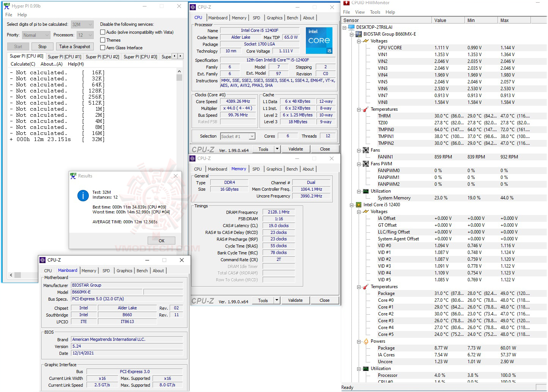The image size is (548, 392).
Task: Click the right tab-scroll arrow in Hyper PI
Action: pyautogui.click(x=181, y=56)
